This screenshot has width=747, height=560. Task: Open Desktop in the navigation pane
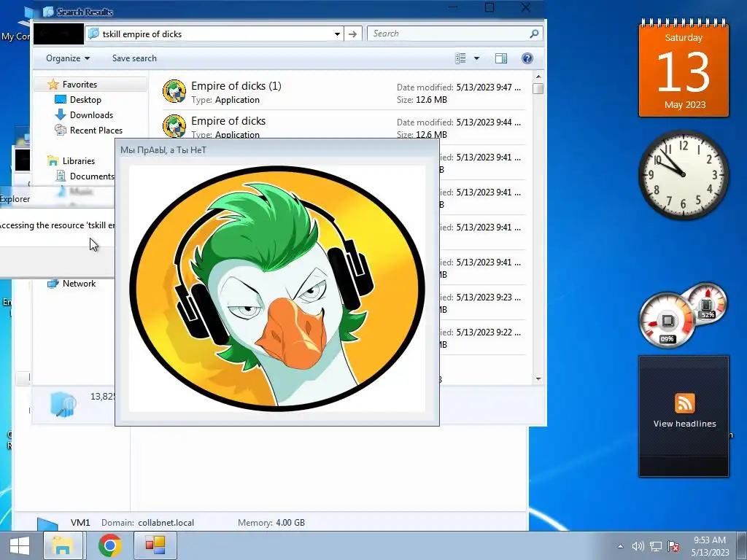[x=85, y=99]
